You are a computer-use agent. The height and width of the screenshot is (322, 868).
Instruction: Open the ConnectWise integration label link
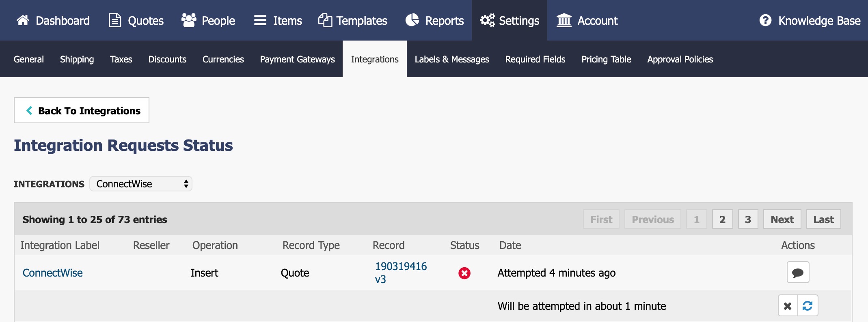coord(53,273)
